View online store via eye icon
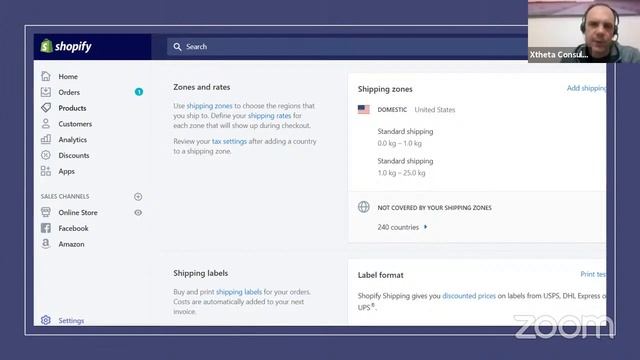This screenshot has height=360, width=640. 138,213
